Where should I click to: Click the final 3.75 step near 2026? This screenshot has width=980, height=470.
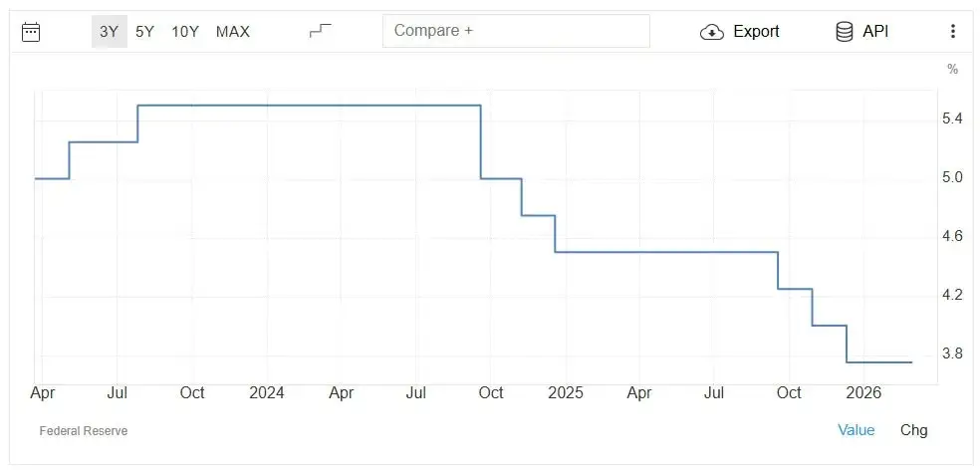coord(878,361)
